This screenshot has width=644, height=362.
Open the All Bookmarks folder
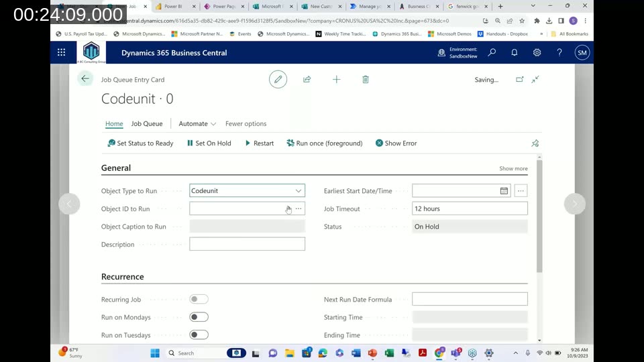570,34
